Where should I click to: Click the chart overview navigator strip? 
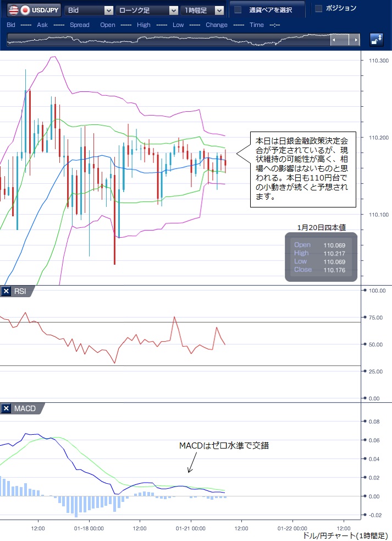165,40
